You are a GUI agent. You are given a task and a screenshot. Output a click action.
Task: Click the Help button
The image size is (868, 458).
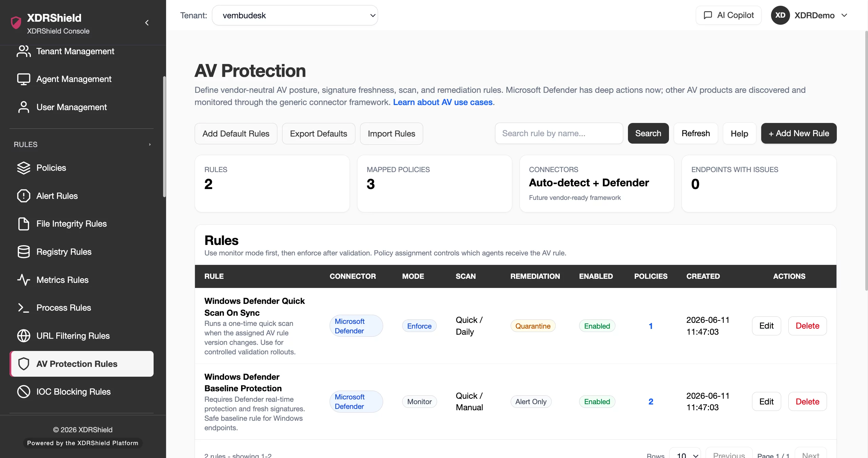[739, 133]
